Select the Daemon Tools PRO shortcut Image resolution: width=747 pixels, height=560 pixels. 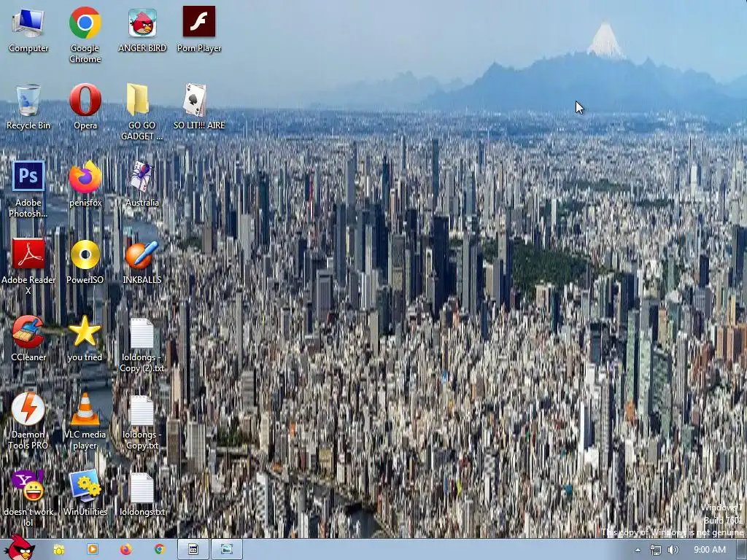pos(28,421)
